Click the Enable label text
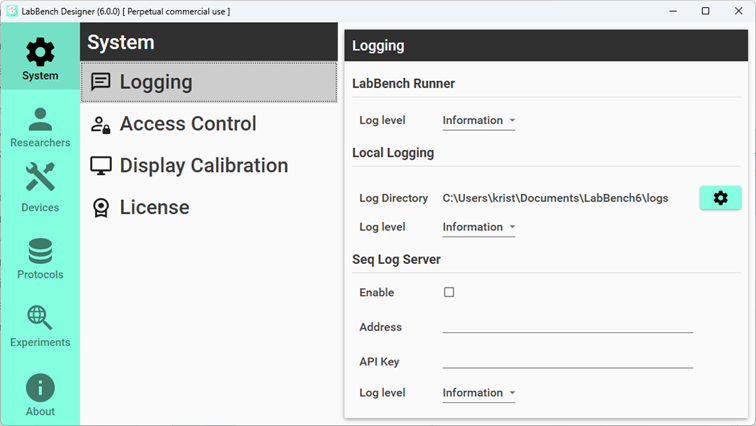Screen dimensions: 756x426 [x=377, y=293]
